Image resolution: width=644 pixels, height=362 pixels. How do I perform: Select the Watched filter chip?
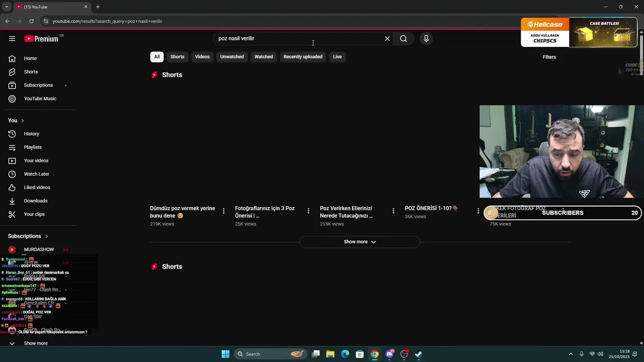click(264, 57)
